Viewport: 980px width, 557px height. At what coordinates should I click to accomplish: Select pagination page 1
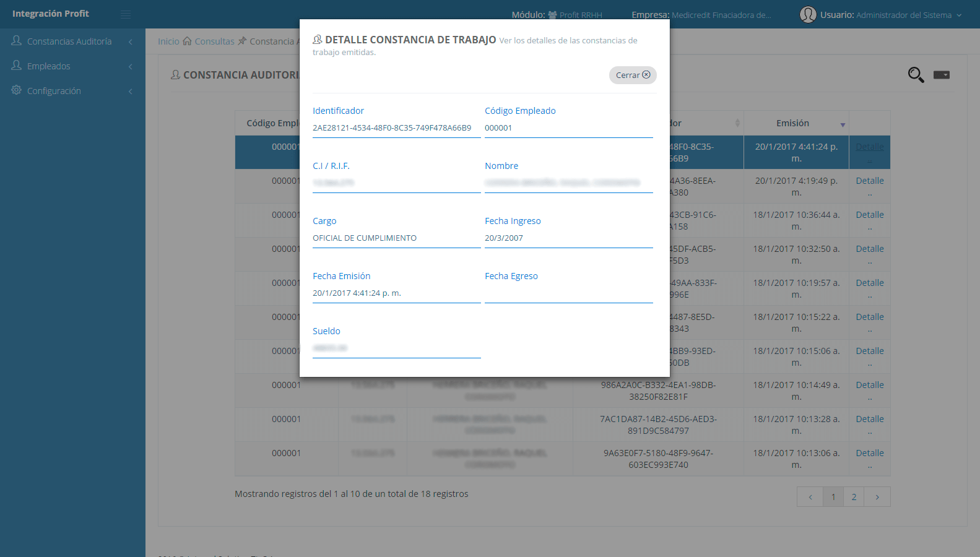point(833,497)
